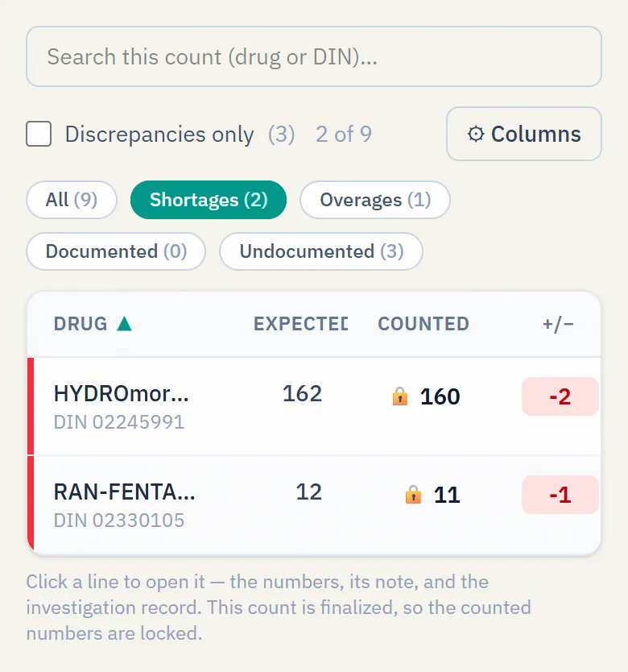Sort by the EXPECTED column header
This screenshot has height=672, width=628.
coord(301,324)
